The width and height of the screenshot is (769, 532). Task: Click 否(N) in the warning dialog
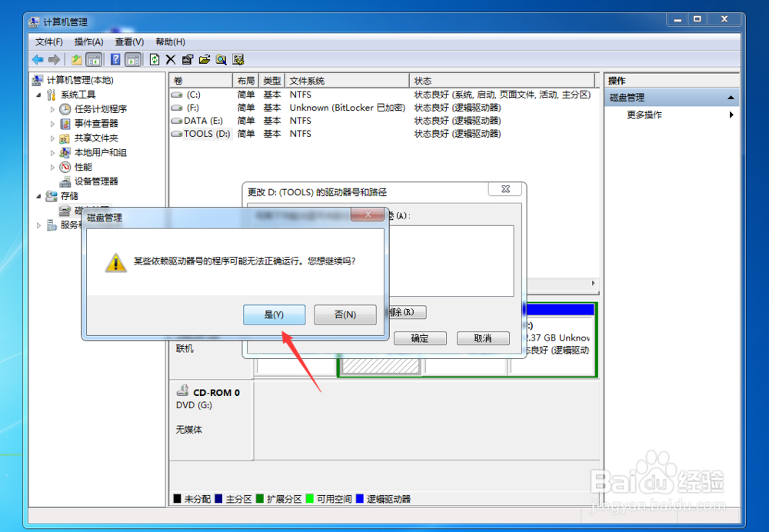[345, 314]
